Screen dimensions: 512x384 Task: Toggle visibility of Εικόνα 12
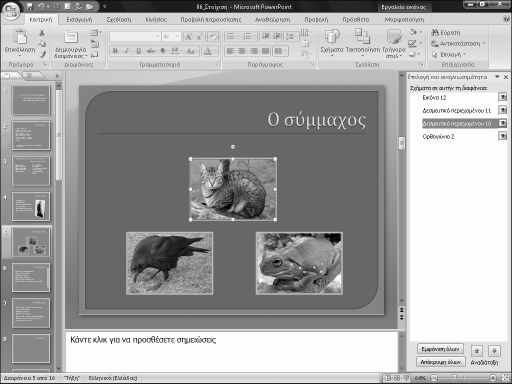(502, 97)
